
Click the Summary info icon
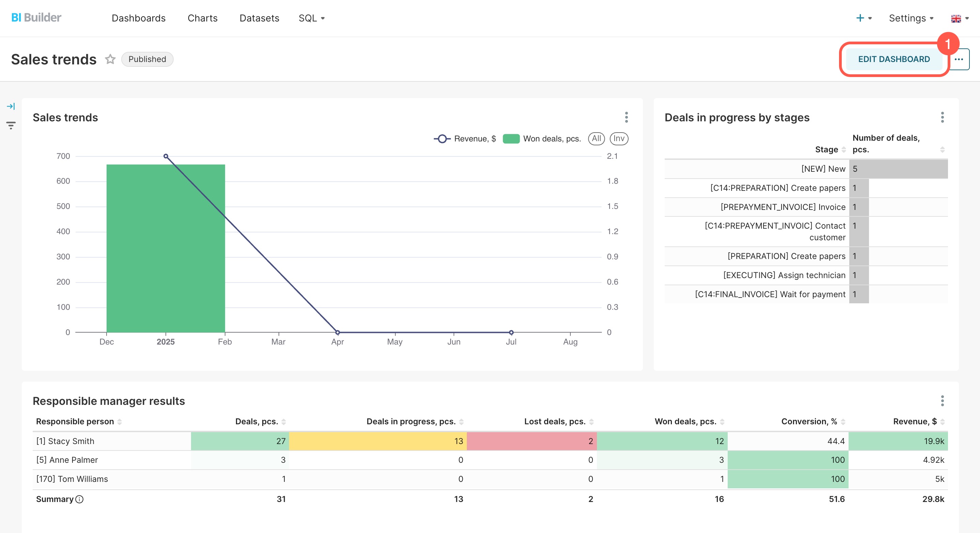point(79,499)
